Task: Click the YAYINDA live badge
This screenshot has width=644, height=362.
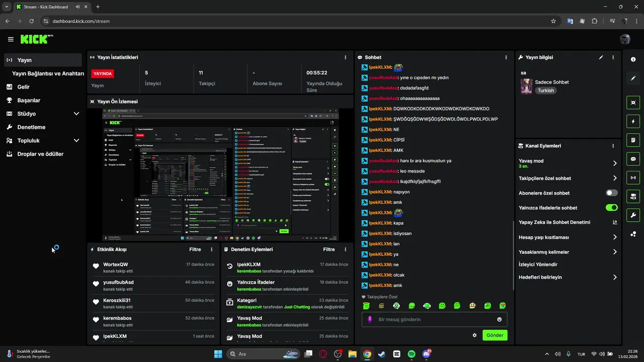Action: (103, 73)
